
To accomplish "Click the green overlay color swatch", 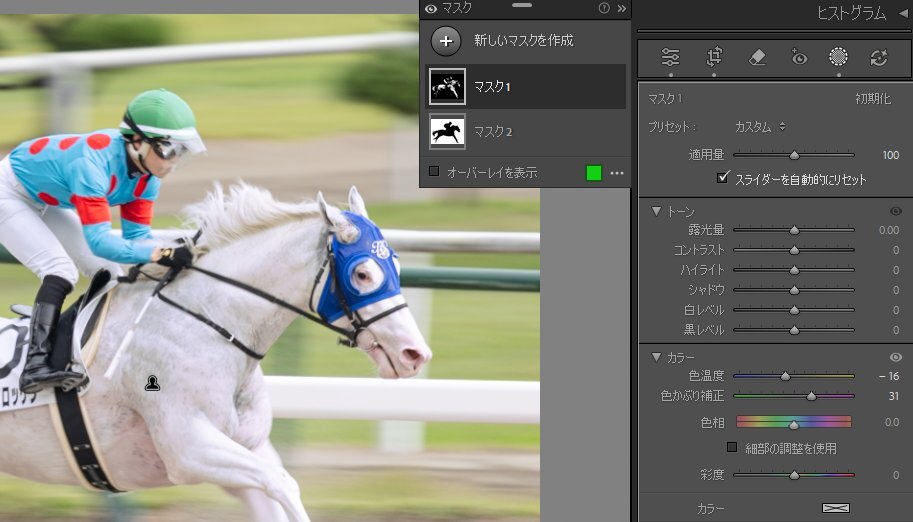I will [594, 173].
